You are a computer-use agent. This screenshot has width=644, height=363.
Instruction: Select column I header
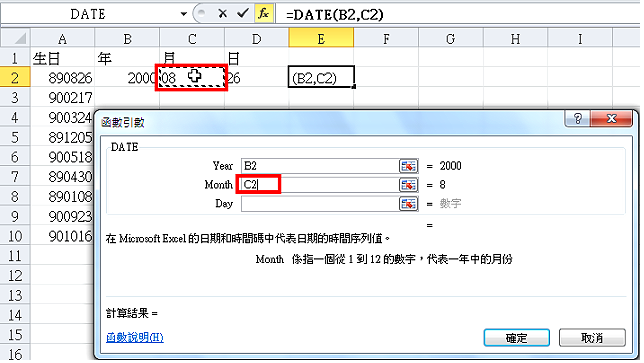pos(580,39)
